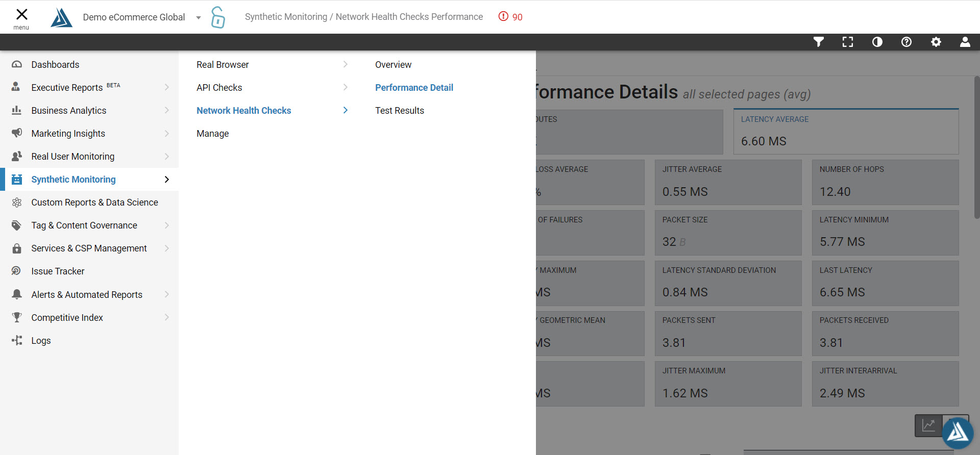Image resolution: width=980 pixels, height=455 pixels.
Task: Click the Issue Tracker radar icon
Action: coord(16,271)
